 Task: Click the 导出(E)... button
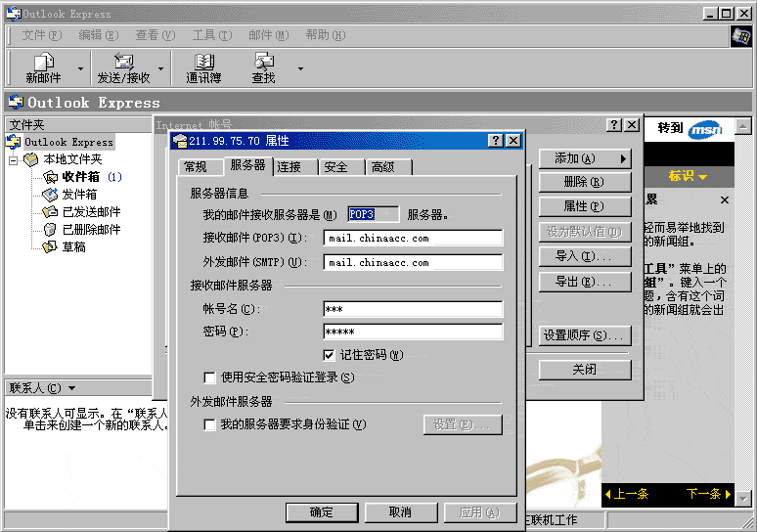(585, 282)
